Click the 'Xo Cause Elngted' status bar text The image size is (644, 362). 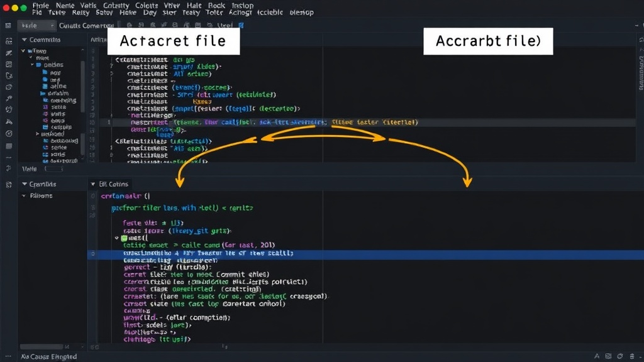pyautogui.click(x=49, y=357)
